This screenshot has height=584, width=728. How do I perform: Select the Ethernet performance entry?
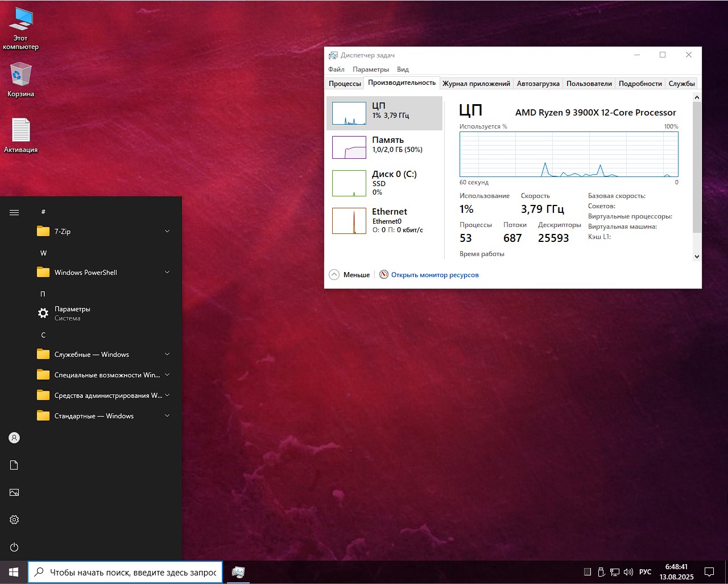[384, 220]
